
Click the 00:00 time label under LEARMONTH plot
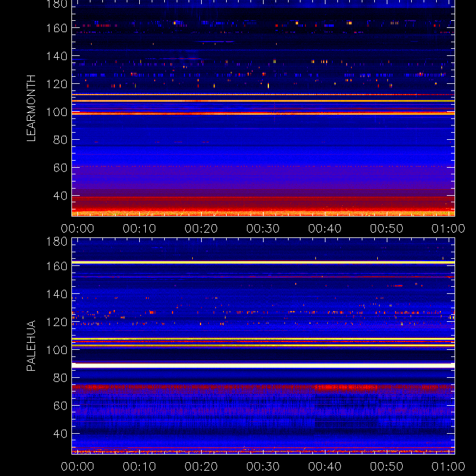[77, 228]
